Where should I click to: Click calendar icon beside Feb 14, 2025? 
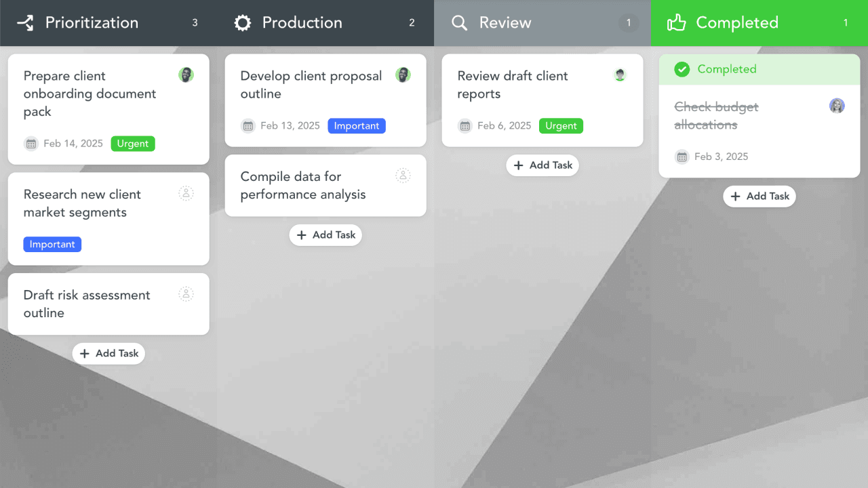[31, 144]
